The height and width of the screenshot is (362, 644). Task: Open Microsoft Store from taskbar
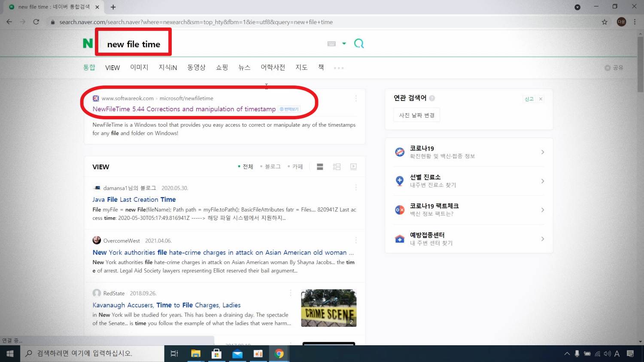[216, 353]
